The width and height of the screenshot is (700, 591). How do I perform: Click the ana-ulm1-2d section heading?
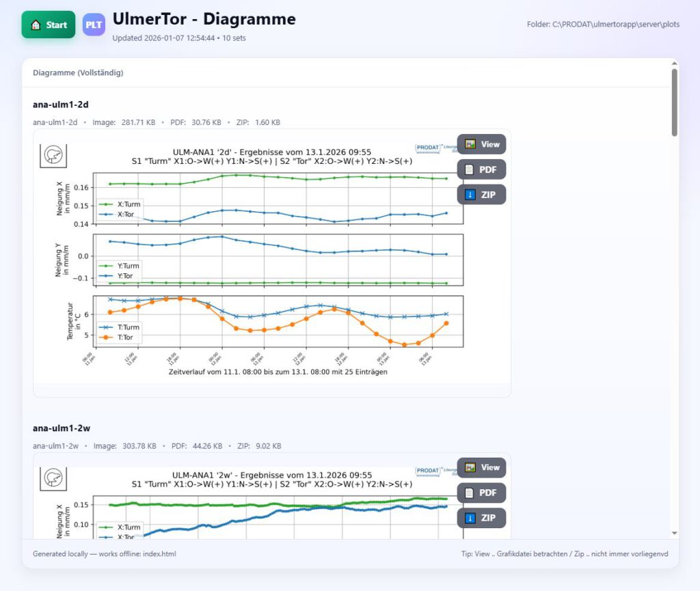[x=61, y=105]
